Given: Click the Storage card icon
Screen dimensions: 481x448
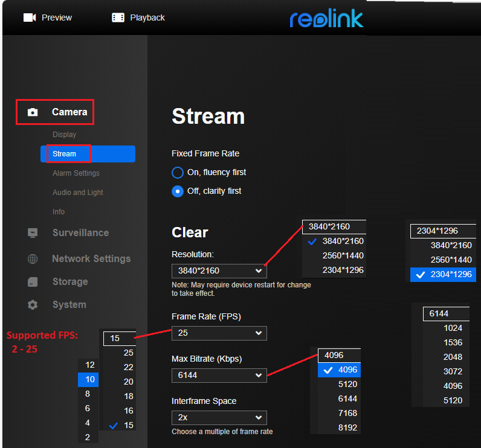Looking at the screenshot, I should click(33, 282).
